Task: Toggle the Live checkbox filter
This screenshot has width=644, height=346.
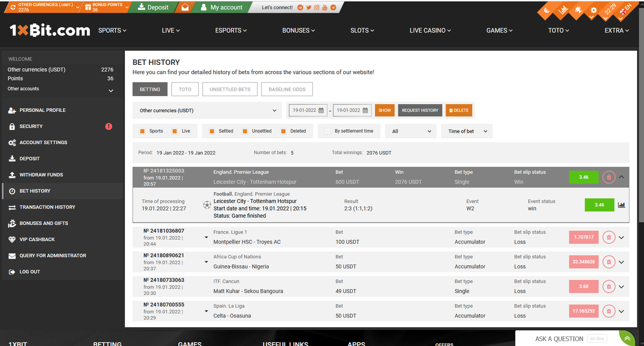Action: point(175,131)
